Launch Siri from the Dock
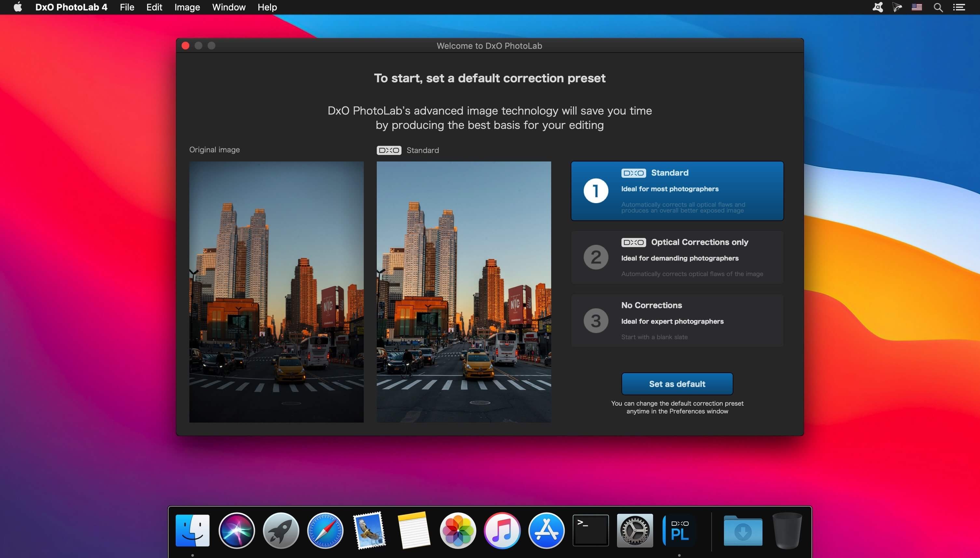Viewport: 980px width, 558px height. pyautogui.click(x=237, y=530)
